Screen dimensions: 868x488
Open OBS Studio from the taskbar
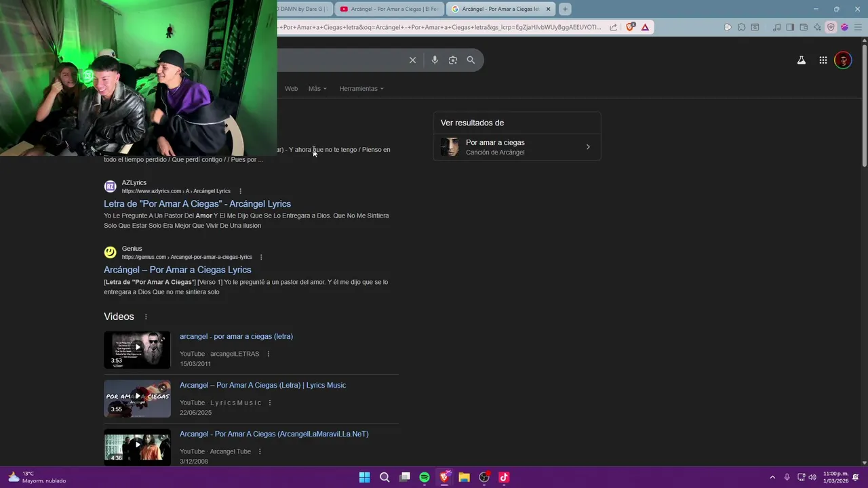pyautogui.click(x=484, y=477)
